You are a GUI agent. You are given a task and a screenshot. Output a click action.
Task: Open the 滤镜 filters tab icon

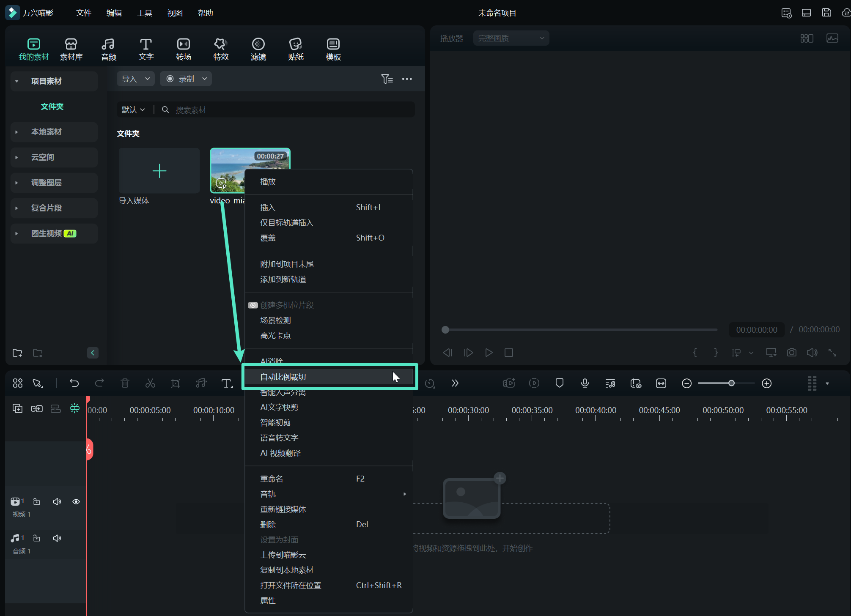click(x=258, y=44)
